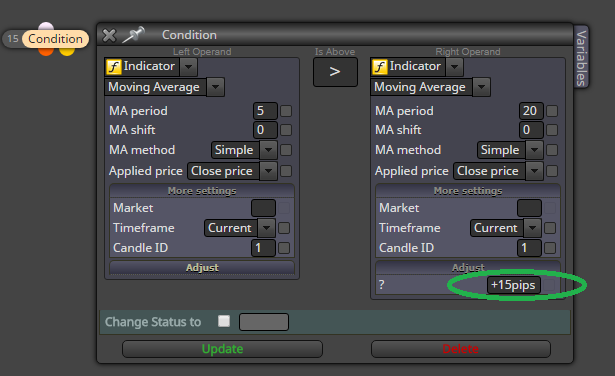Click the right operand function f icon
The image size is (615, 376).
click(x=380, y=67)
